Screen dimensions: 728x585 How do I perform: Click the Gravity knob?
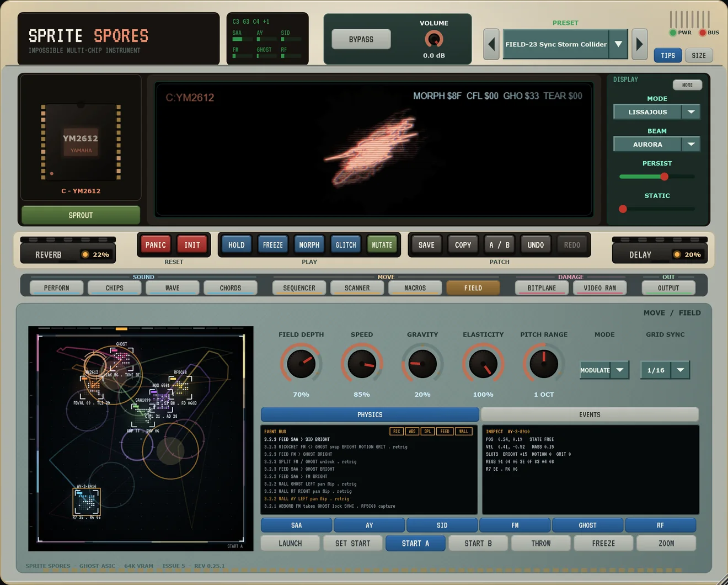tap(422, 364)
